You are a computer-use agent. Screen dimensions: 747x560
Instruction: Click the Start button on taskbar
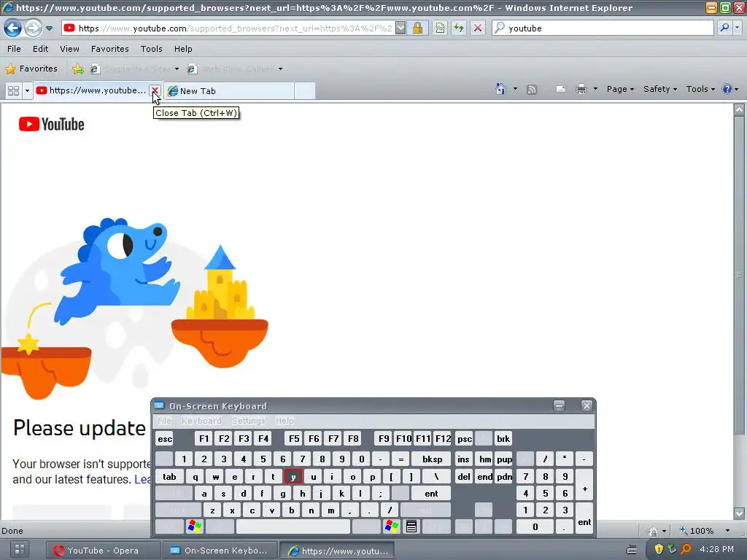click(20, 549)
